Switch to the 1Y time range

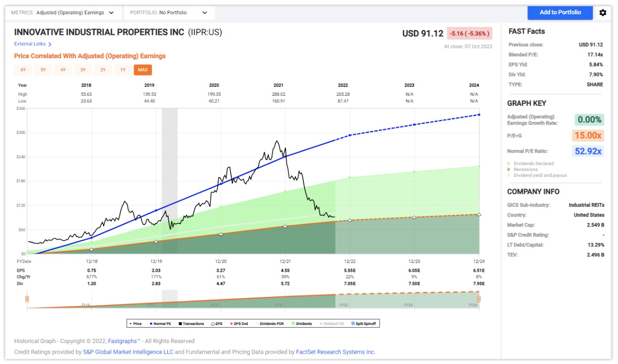[123, 70]
